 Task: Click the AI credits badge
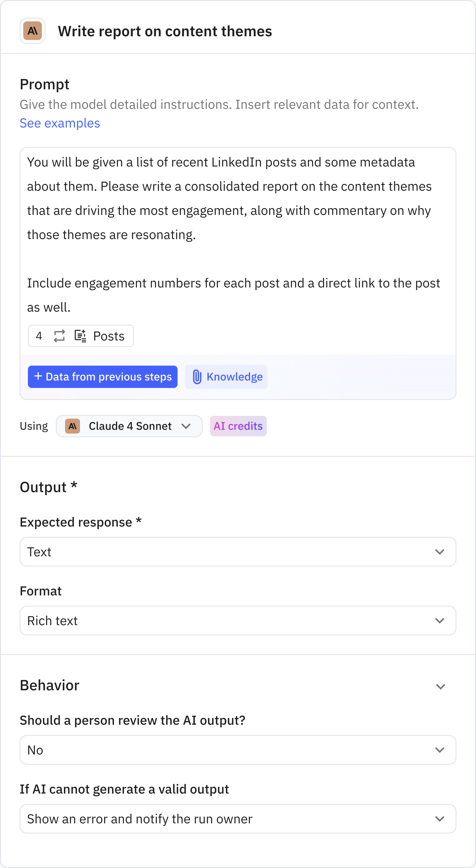pos(238,426)
